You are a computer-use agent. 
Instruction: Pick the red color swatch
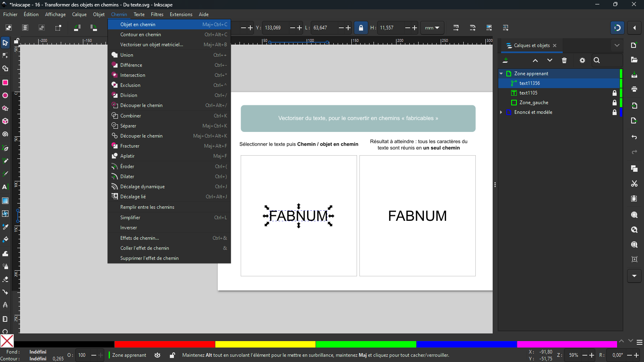click(x=164, y=344)
